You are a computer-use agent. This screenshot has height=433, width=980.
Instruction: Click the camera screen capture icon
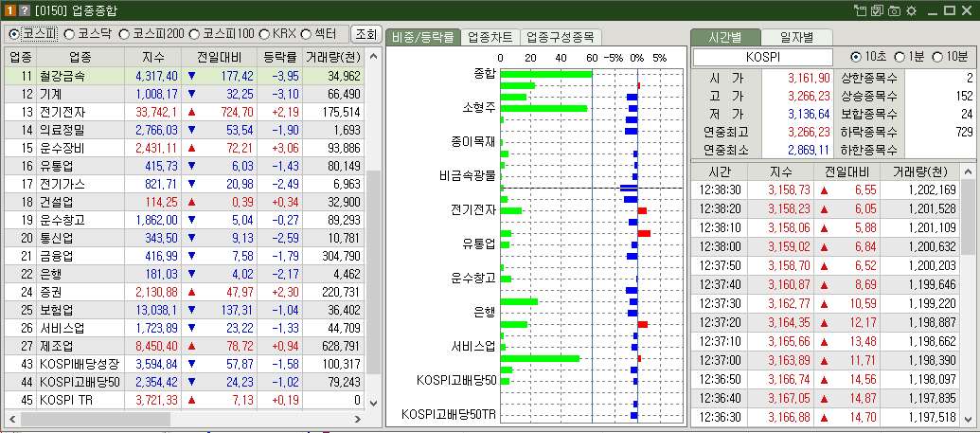[x=894, y=10]
